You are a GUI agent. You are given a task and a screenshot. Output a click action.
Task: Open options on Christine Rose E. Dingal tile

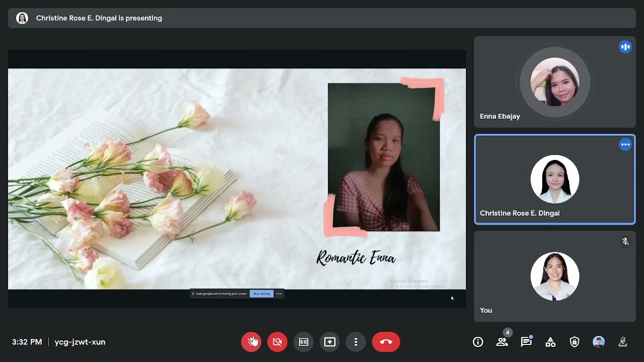click(625, 145)
